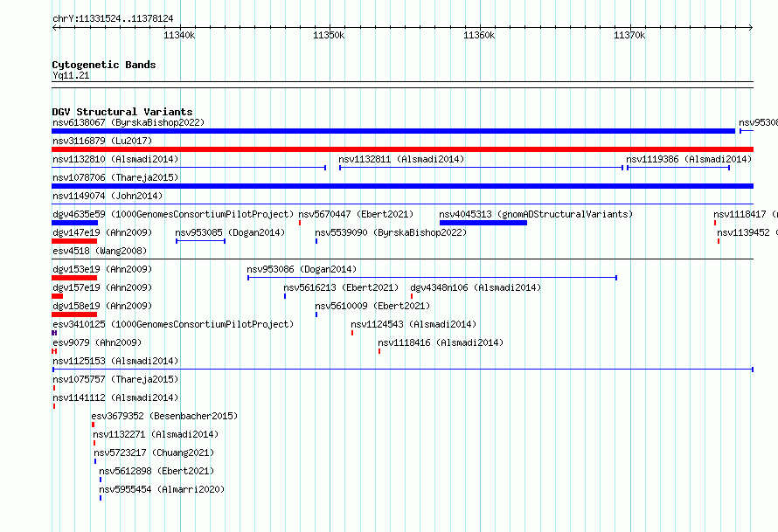
Task: Click nsv5723217 (Chuang2021) label
Action: [154, 453]
